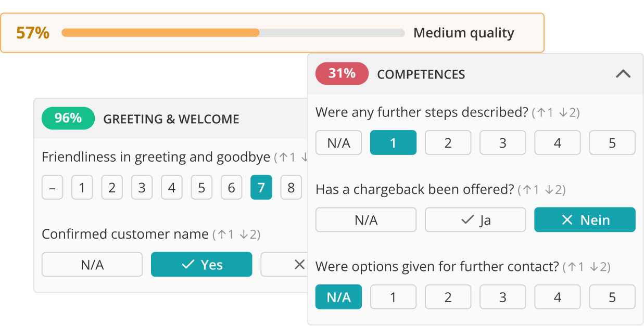
Task: Select rating 5 for 'Were any further steps described?'
Action: (x=612, y=142)
